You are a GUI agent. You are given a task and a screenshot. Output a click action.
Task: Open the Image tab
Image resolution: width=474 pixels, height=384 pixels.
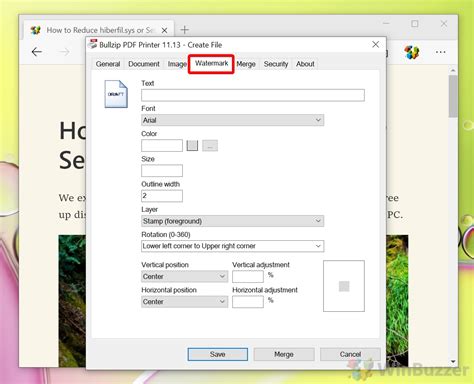point(177,64)
